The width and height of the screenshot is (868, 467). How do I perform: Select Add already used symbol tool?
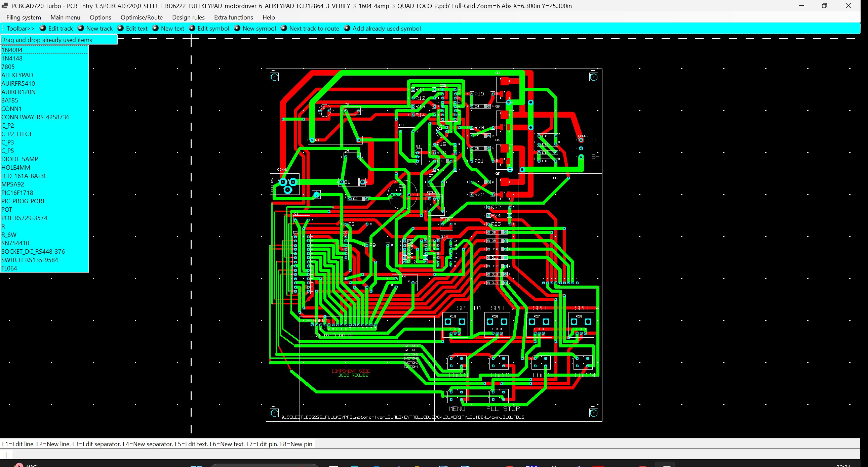pos(387,28)
